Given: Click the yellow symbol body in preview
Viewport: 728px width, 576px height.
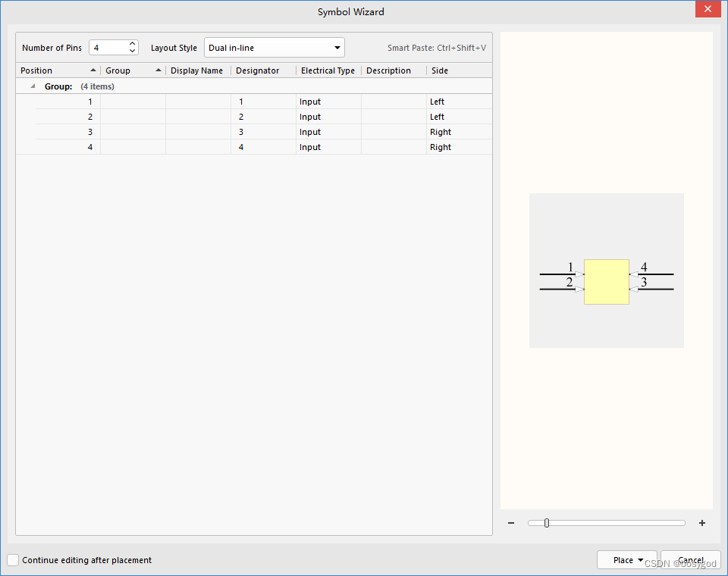Looking at the screenshot, I should (x=607, y=282).
